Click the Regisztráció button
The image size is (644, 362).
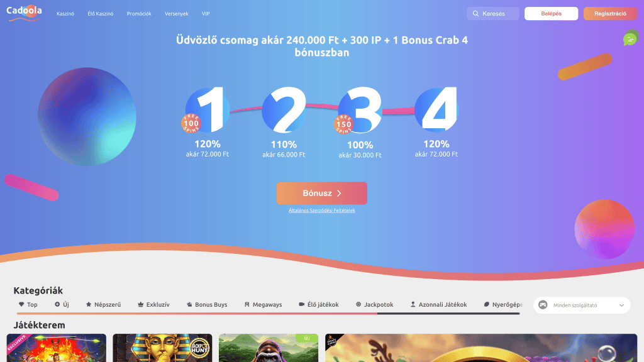pos(610,14)
